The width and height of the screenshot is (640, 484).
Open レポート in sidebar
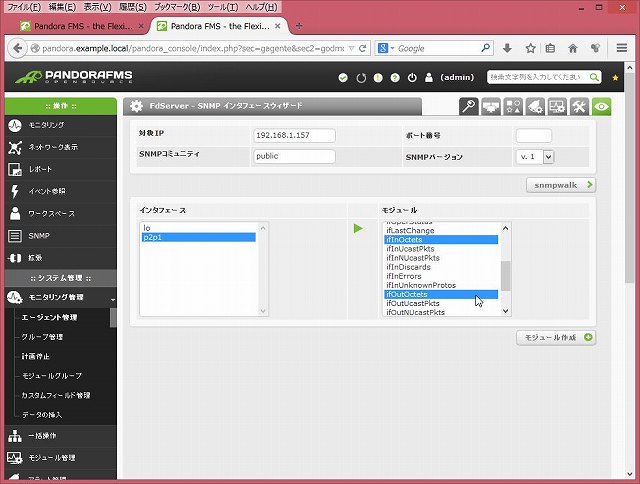coord(60,169)
